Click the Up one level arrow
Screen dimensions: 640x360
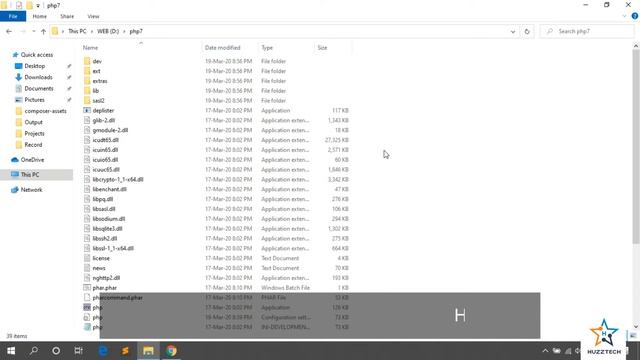pos(43,31)
